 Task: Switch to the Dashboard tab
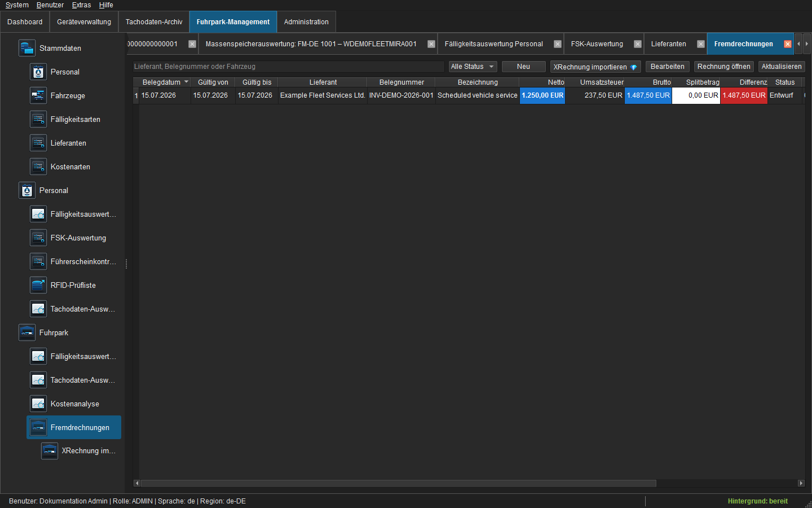(x=25, y=22)
